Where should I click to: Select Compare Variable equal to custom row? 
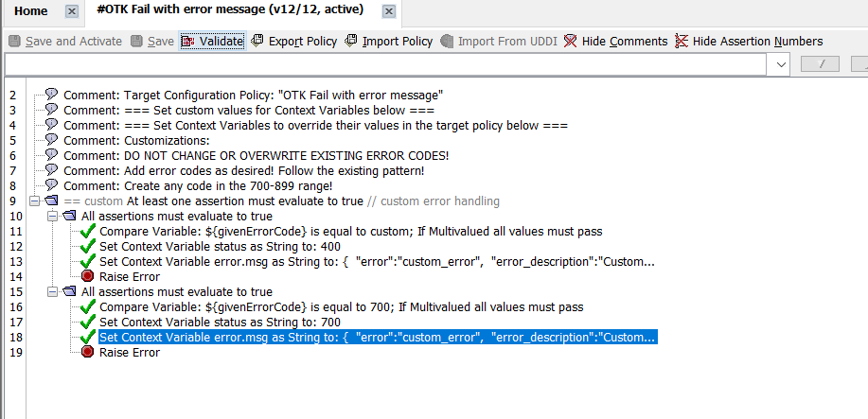351,231
